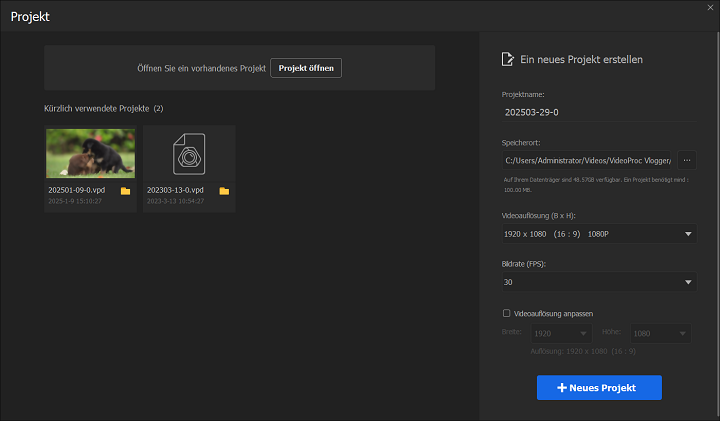Image resolution: width=720 pixels, height=421 pixels.
Task: Click the Speicherort path field
Action: pyautogui.click(x=588, y=160)
